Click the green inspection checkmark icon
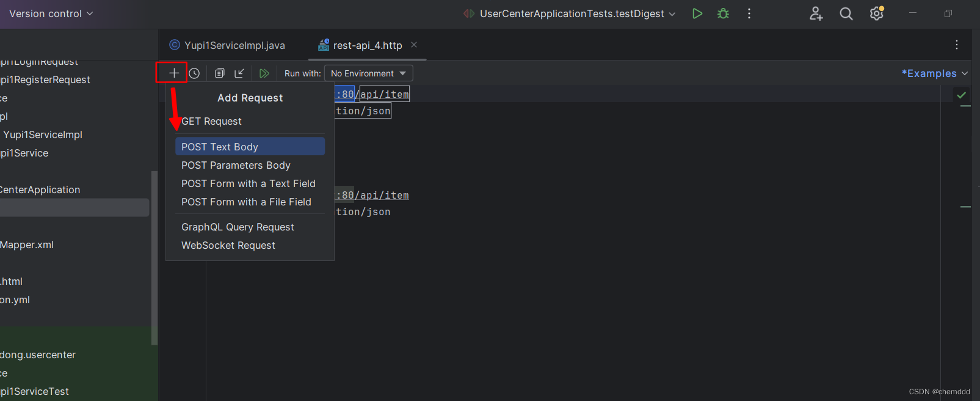The height and width of the screenshot is (401, 980). point(962,95)
